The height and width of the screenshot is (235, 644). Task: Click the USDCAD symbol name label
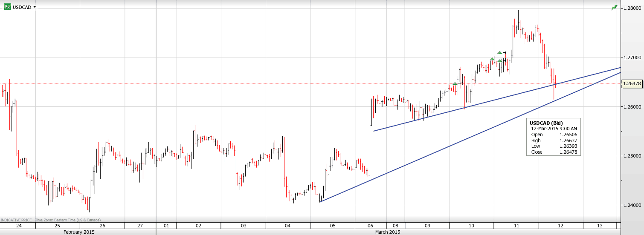tap(22, 7)
